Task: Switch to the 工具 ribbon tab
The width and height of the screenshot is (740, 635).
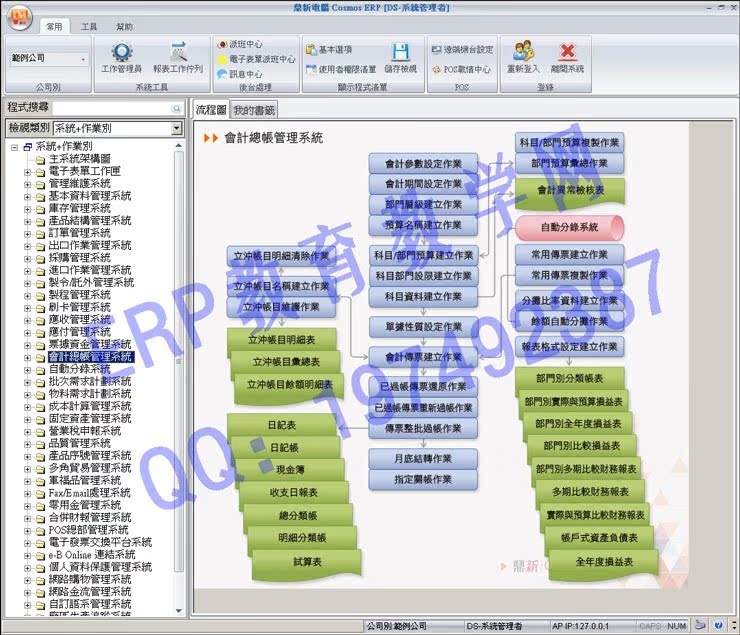Action: pyautogui.click(x=89, y=27)
